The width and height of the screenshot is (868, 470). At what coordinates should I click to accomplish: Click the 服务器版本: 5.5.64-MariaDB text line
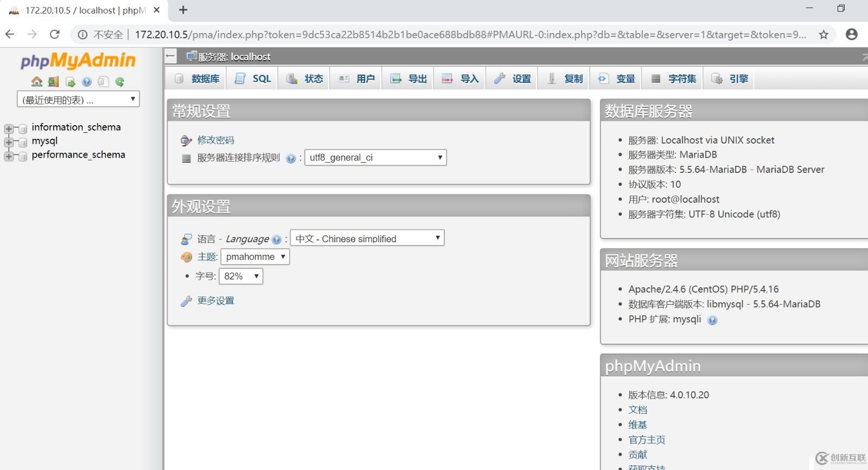(726, 170)
